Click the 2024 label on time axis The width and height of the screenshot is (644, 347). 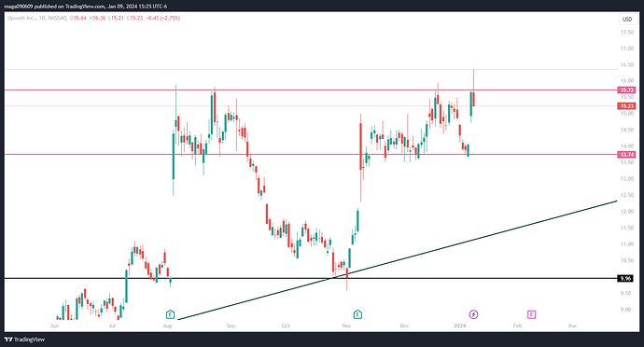click(x=459, y=326)
